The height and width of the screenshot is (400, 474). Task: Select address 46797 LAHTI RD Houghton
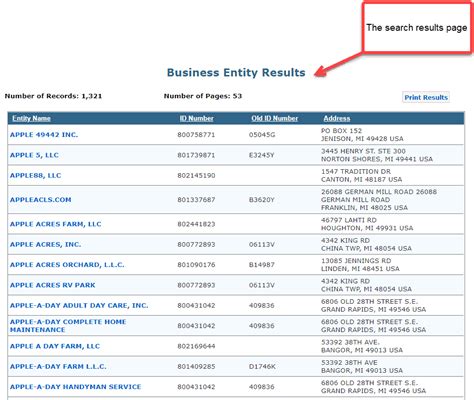(367, 224)
